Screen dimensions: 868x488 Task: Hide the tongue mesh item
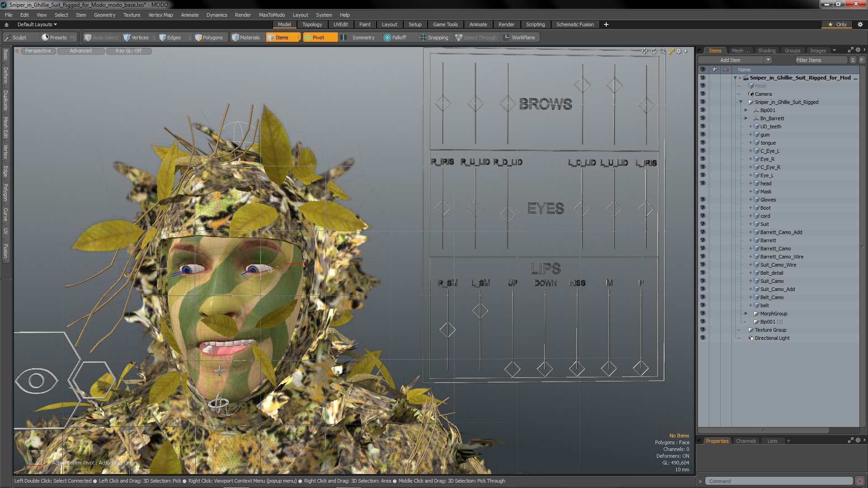coord(703,143)
